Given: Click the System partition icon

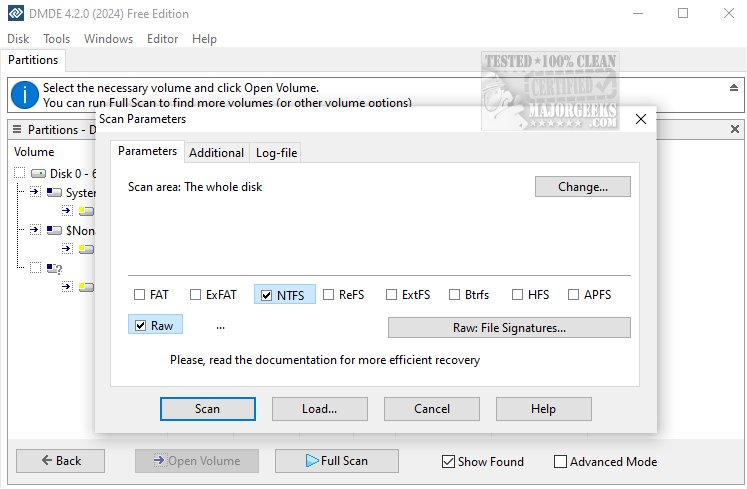Looking at the screenshot, I should (54, 192).
